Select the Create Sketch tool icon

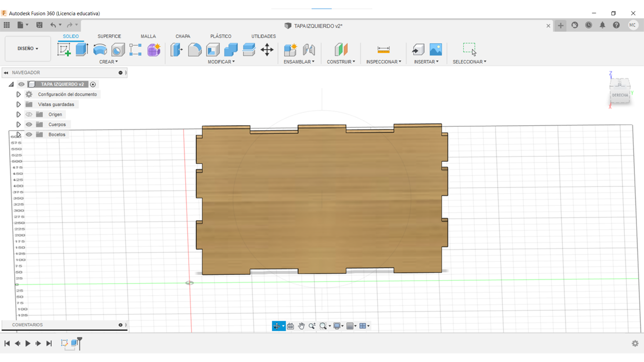64,49
